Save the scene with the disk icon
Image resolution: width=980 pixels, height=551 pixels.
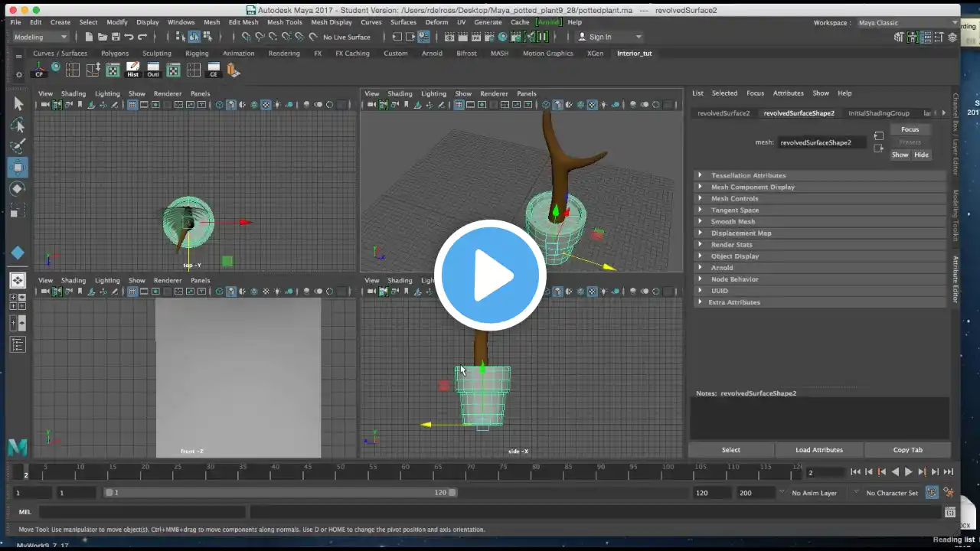point(116,37)
